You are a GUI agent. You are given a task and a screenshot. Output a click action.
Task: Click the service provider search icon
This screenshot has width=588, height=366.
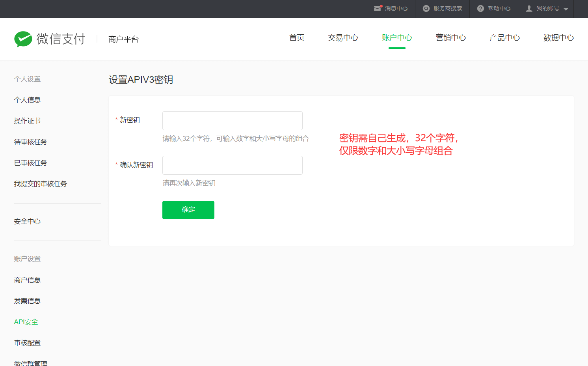pyautogui.click(x=426, y=8)
